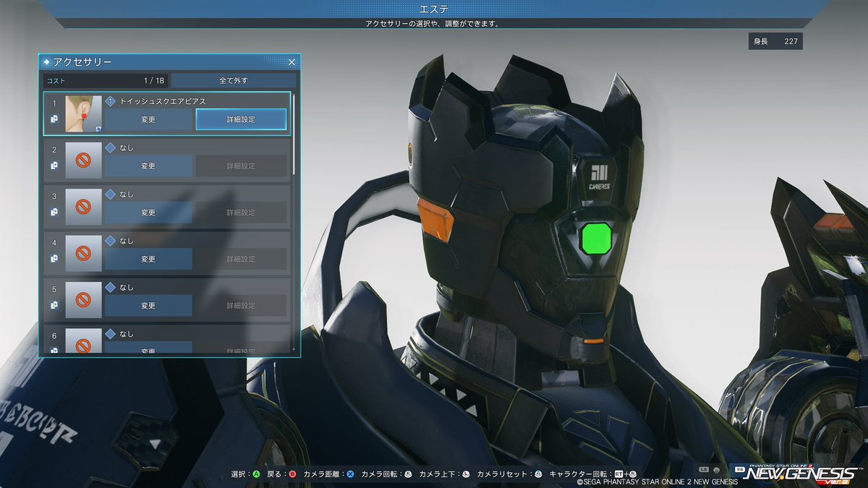Screen dimensions: 868x488
Task: Click the stick icon next to カメラ上下
Action: tap(466, 474)
